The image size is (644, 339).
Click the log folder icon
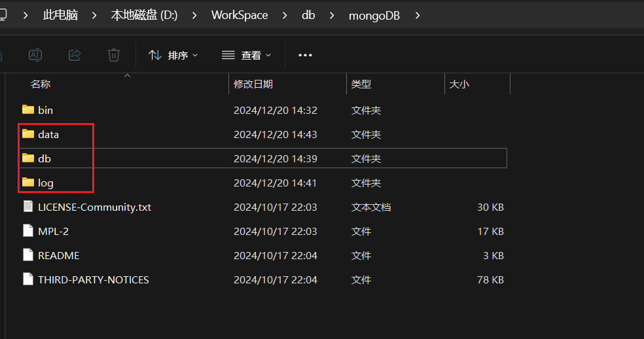click(x=27, y=183)
